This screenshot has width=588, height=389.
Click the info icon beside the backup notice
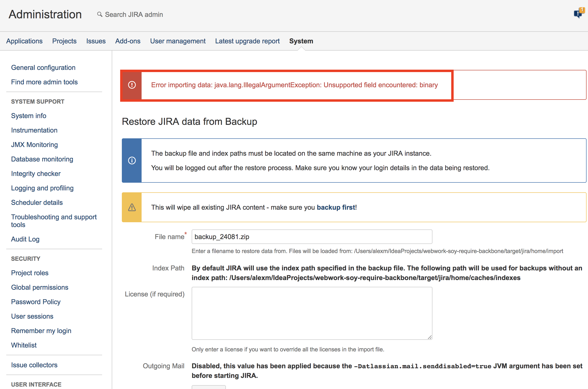coord(131,161)
